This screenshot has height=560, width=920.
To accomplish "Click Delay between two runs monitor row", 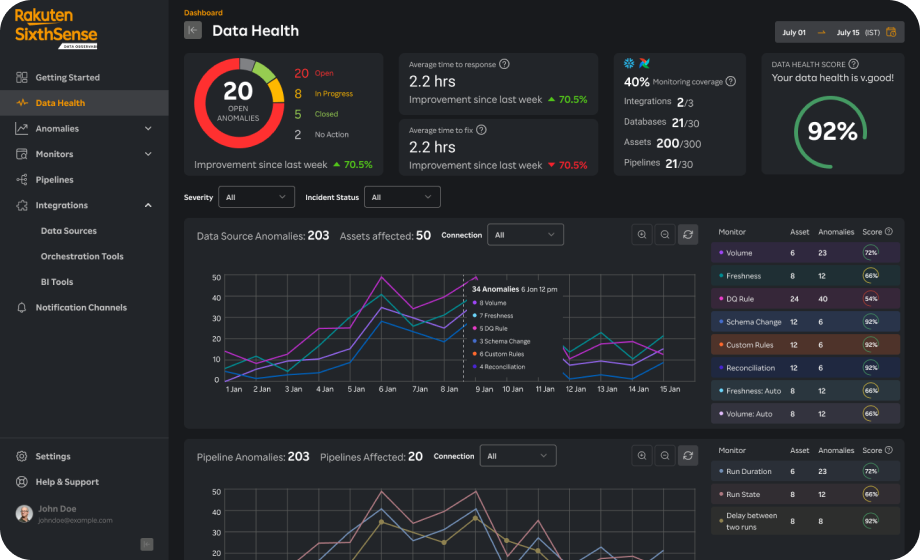I will [805, 521].
